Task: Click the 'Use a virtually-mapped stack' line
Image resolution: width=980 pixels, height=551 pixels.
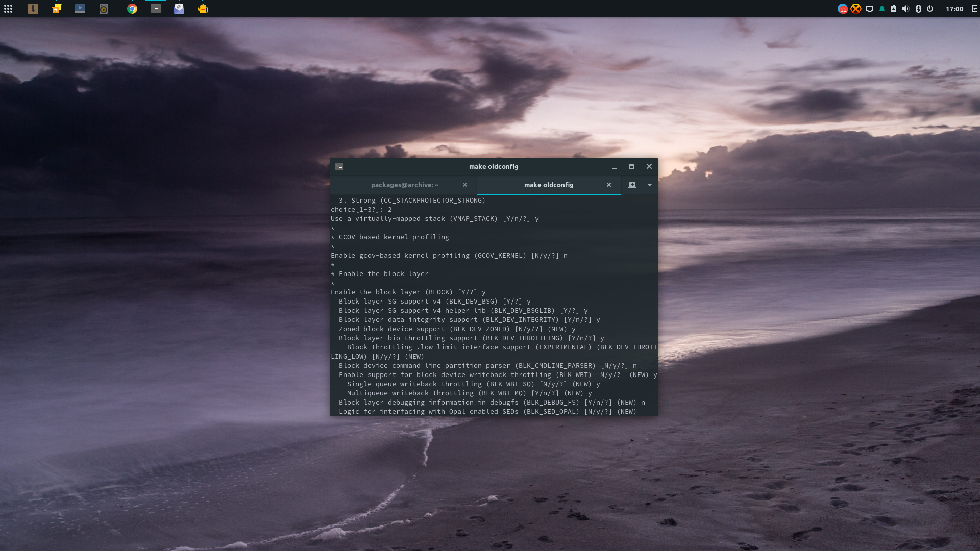Action: (435, 218)
